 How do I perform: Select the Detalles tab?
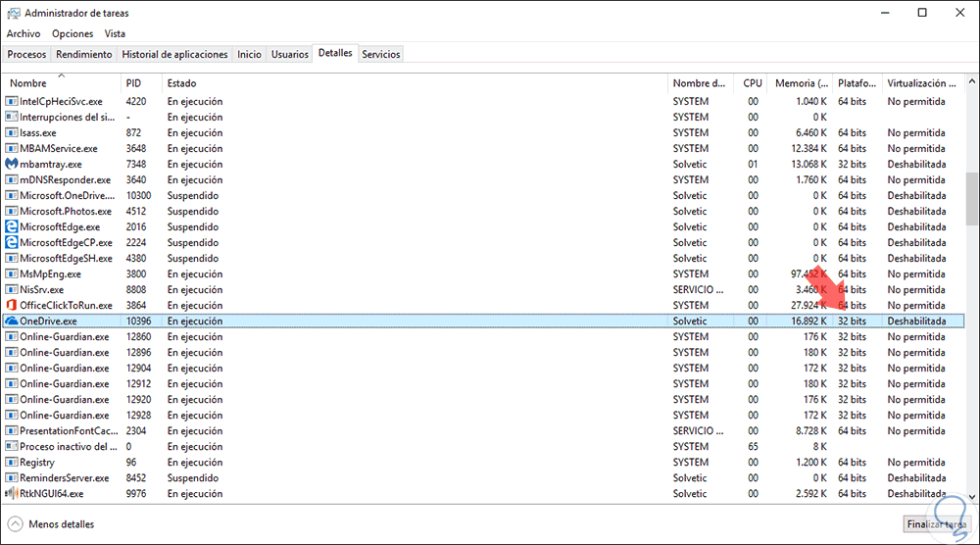[335, 53]
